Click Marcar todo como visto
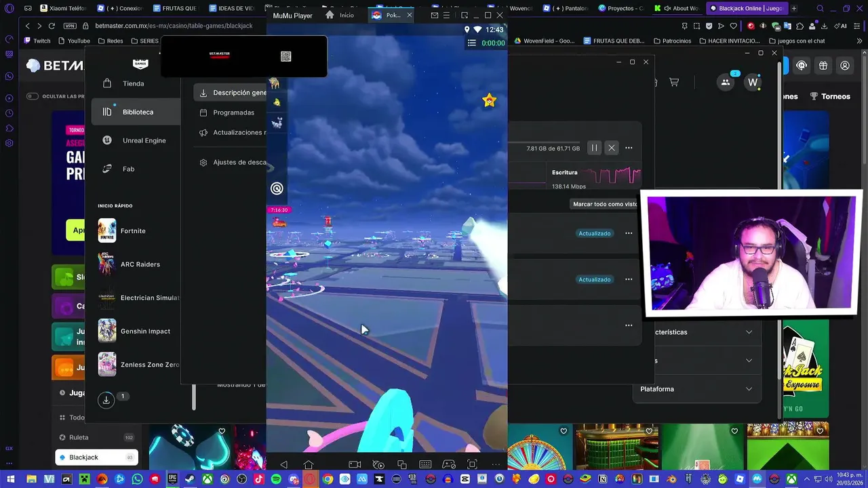This screenshot has width=868, height=488. click(x=605, y=204)
